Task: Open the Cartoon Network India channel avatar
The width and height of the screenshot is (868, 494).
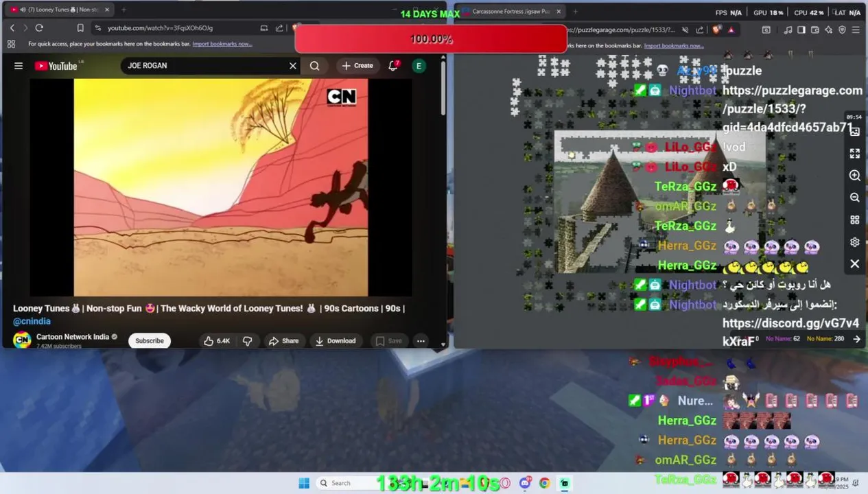Action: pyautogui.click(x=22, y=340)
